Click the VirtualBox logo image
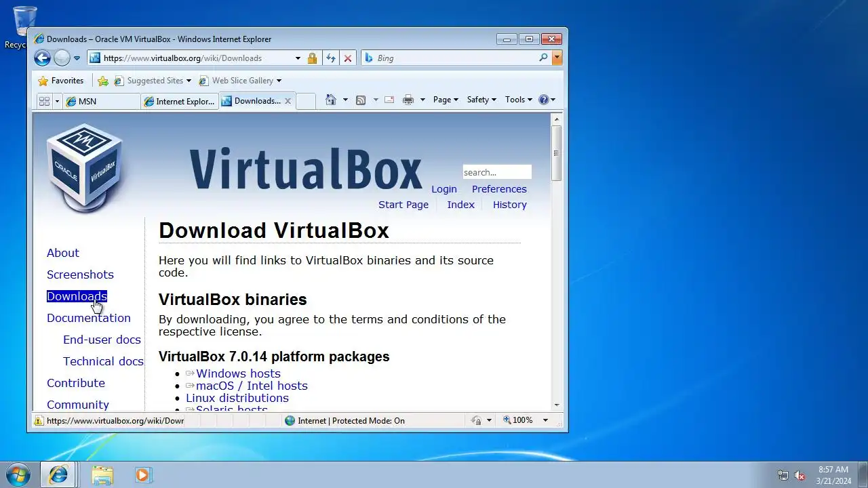868x488 pixels. click(85, 167)
